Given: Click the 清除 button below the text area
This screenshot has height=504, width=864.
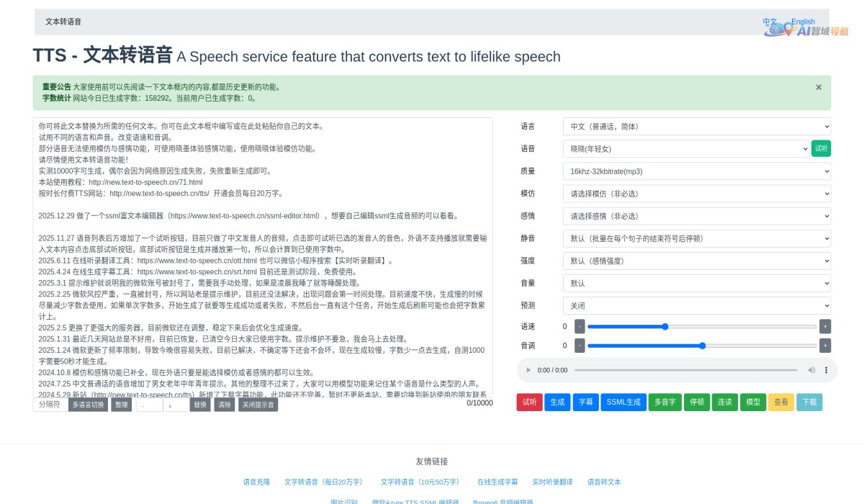Looking at the screenshot, I should [x=224, y=405].
